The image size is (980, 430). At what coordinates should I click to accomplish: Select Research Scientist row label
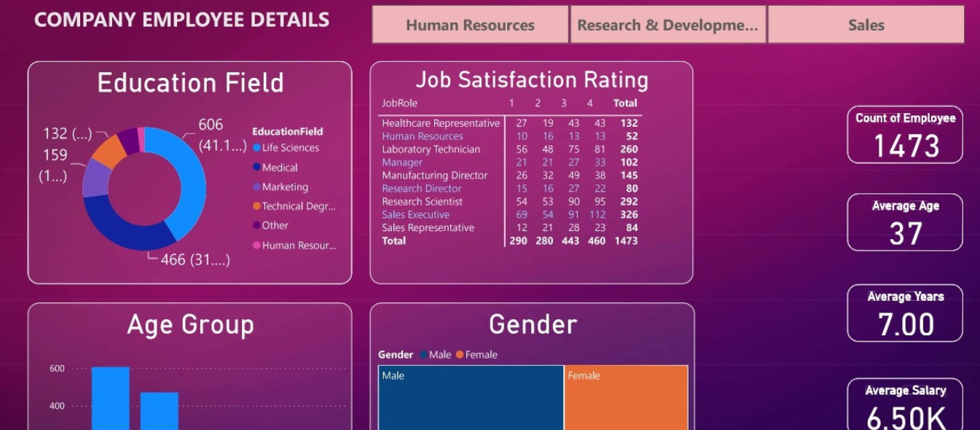(x=422, y=202)
